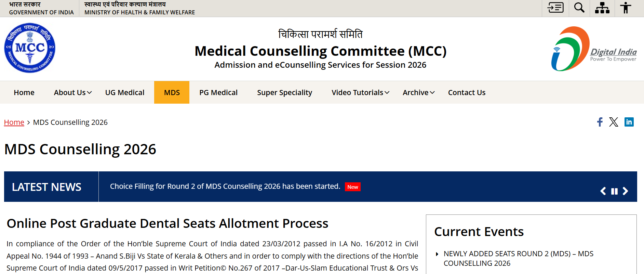This screenshot has width=644, height=274.
Task: Share page on Facebook
Action: click(x=600, y=122)
